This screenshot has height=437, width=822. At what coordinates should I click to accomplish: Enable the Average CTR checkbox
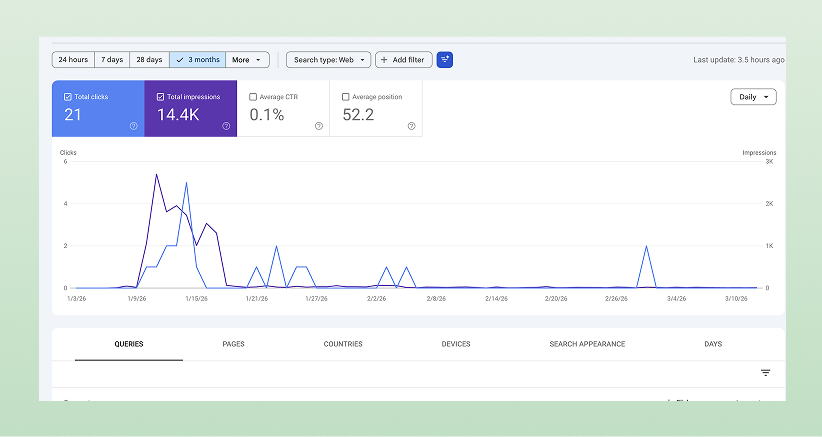[x=252, y=97]
